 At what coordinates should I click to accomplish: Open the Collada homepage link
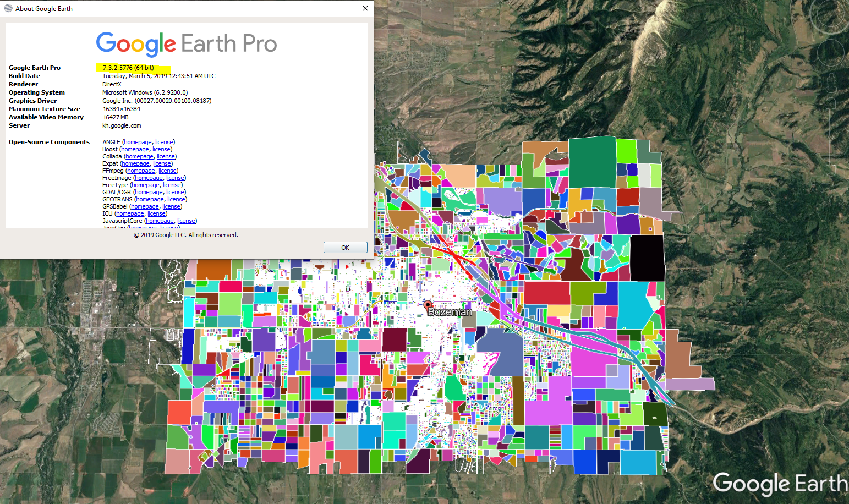pos(139,156)
